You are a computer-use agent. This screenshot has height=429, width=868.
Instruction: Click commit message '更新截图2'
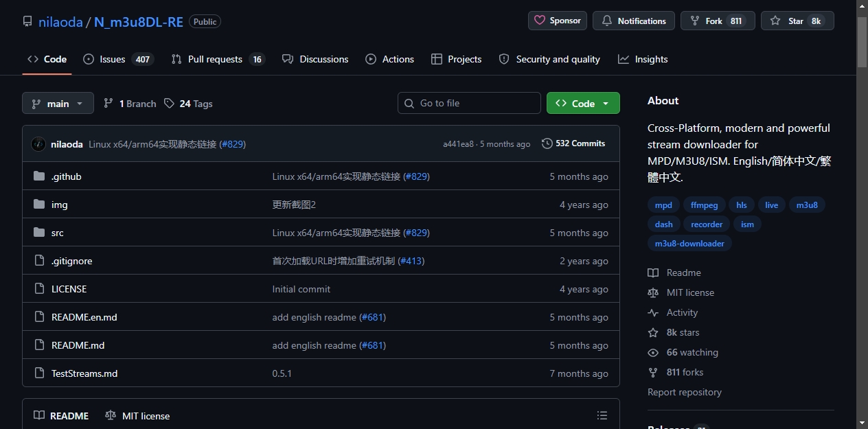tap(294, 205)
